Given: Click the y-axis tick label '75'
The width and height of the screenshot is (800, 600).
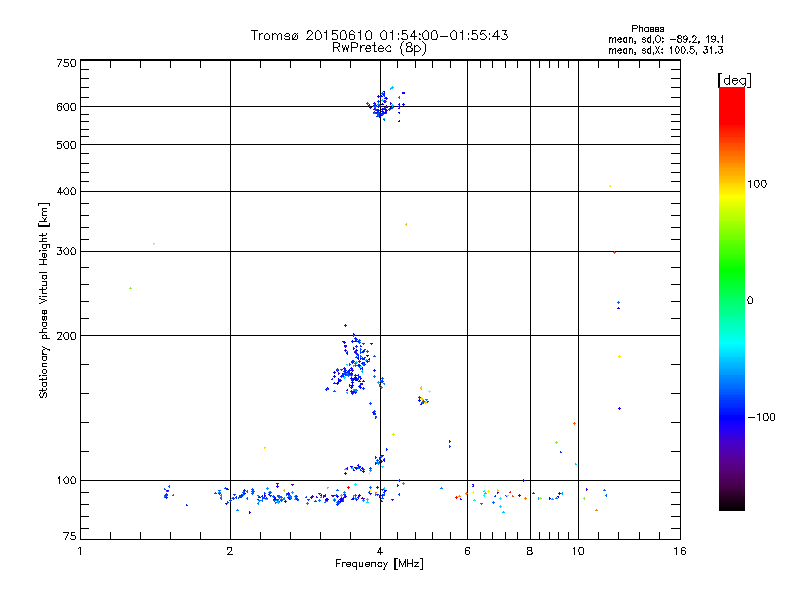Looking at the screenshot, I should coord(70,536).
